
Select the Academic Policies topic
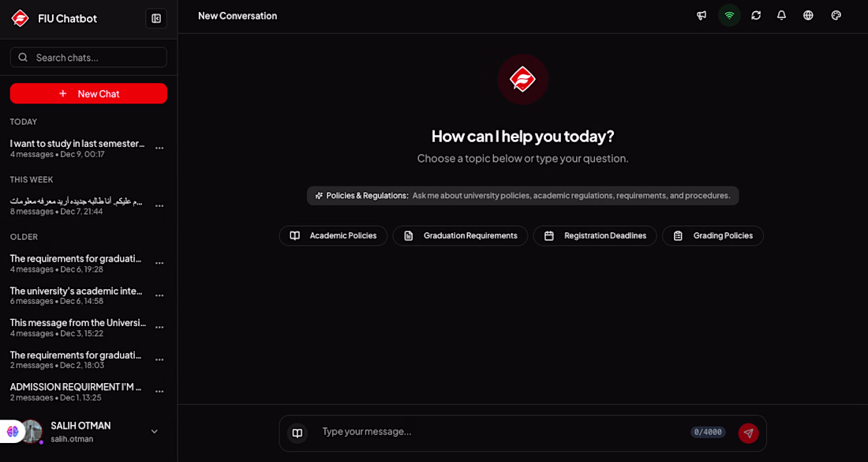[333, 235]
